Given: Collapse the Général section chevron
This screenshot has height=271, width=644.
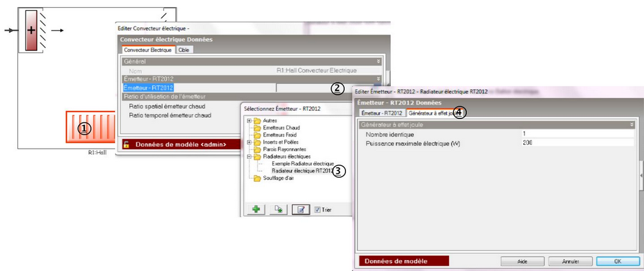Looking at the screenshot, I should [x=379, y=61].
